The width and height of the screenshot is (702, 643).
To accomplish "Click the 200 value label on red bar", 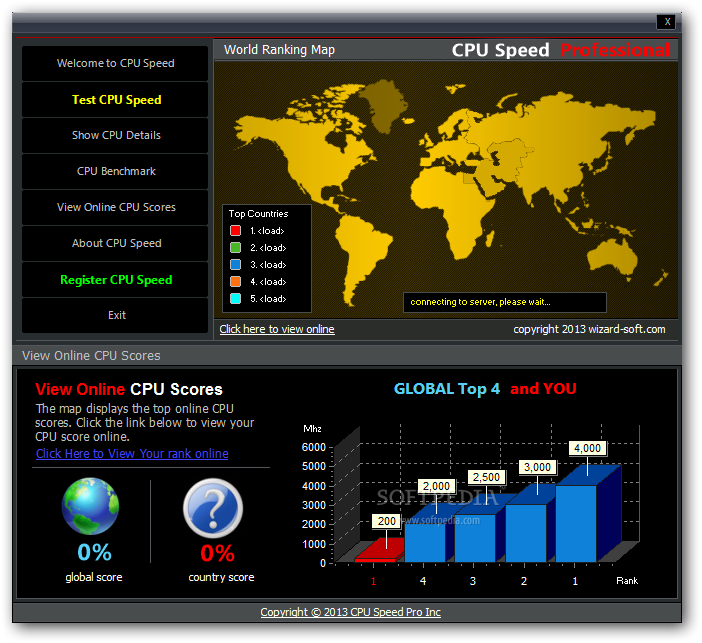I will 386,521.
